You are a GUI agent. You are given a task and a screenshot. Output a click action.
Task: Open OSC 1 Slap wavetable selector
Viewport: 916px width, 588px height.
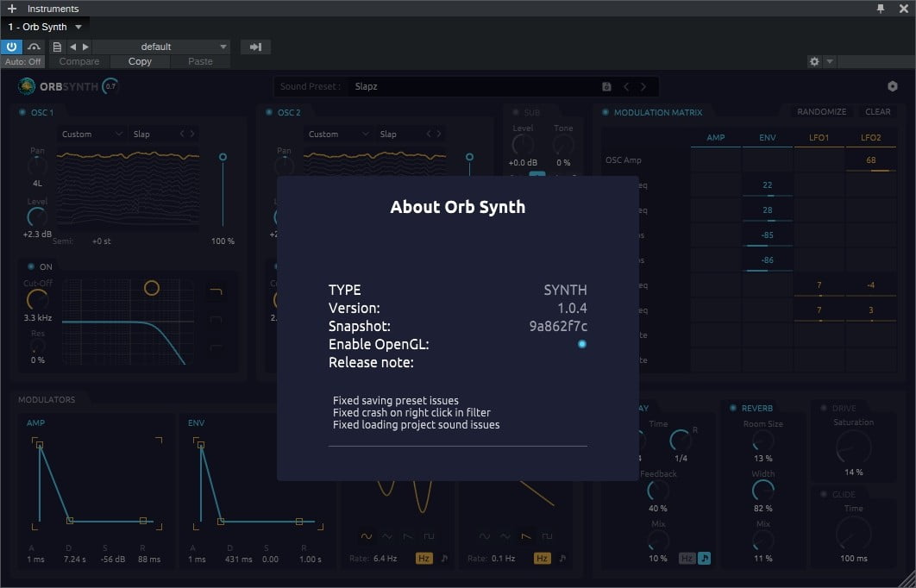152,134
